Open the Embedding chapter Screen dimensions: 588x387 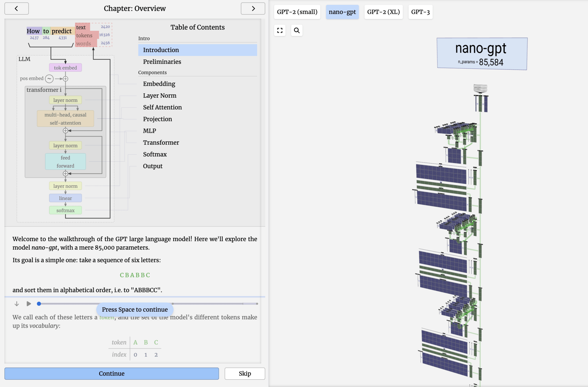(x=159, y=84)
